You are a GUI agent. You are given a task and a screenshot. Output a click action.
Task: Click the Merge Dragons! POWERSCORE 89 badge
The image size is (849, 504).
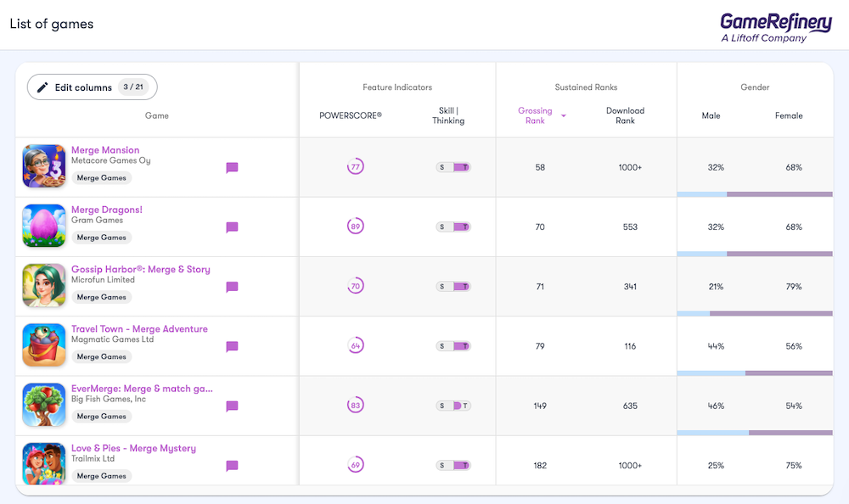tap(355, 227)
